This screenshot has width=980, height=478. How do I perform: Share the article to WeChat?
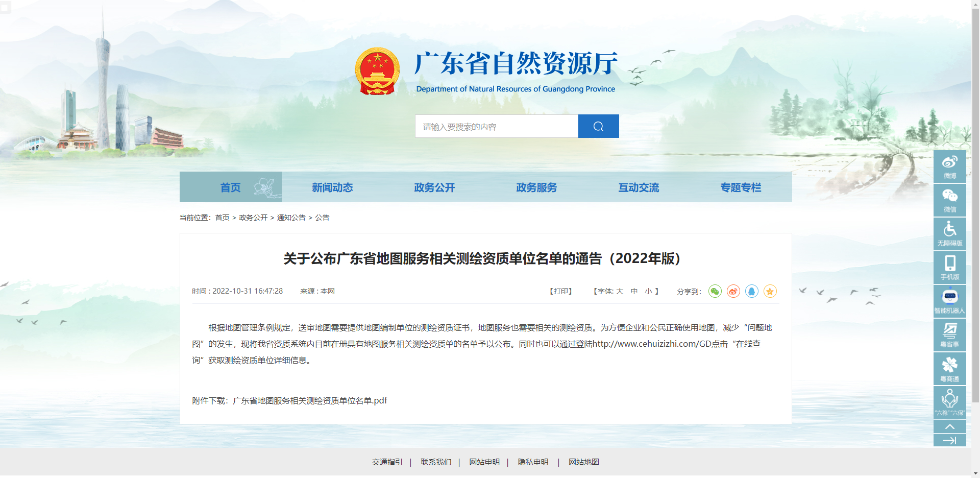point(715,291)
